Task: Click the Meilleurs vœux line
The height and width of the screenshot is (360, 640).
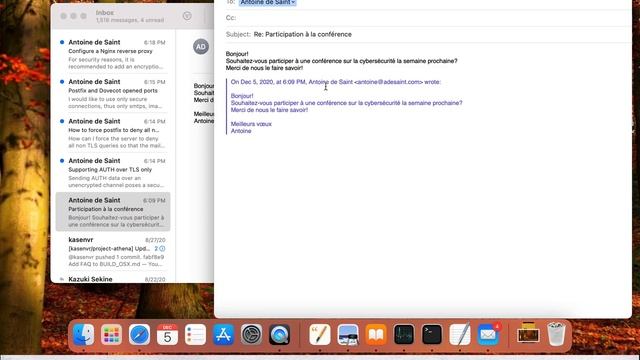Action: [x=251, y=124]
